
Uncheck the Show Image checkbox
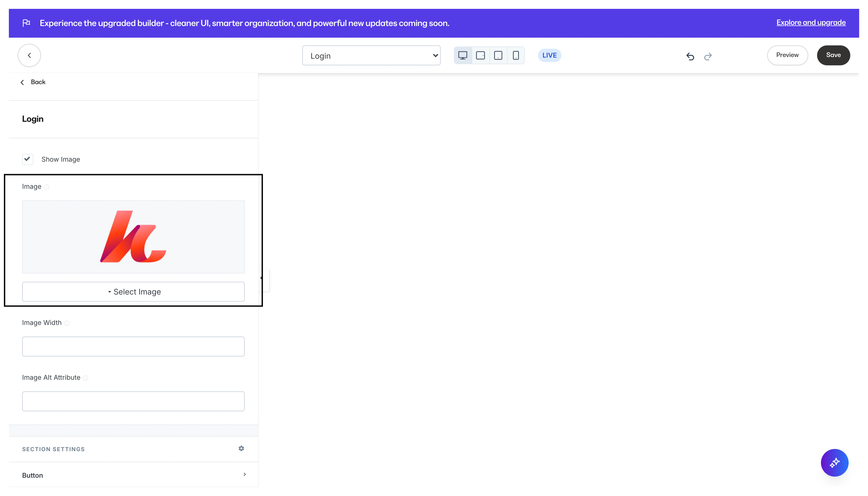click(x=28, y=159)
